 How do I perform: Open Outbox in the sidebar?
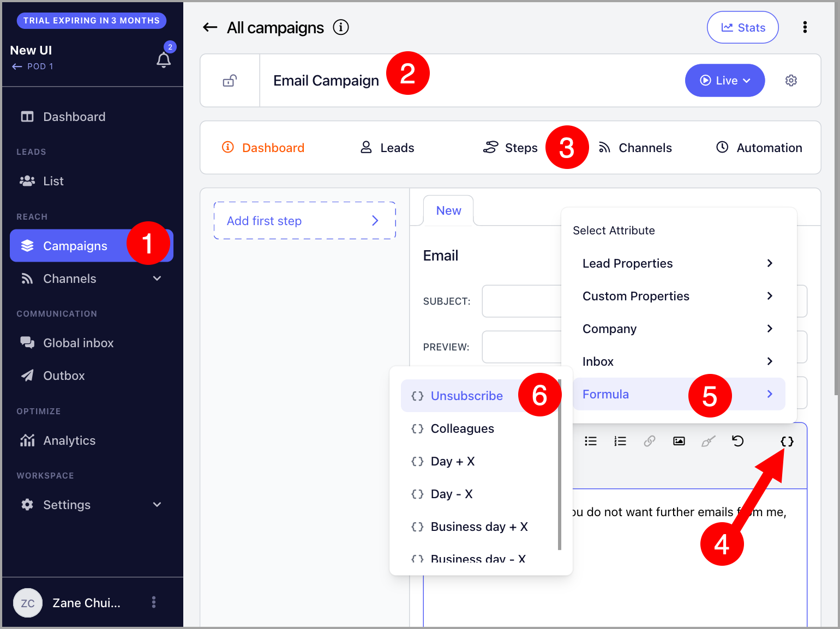tap(92, 376)
